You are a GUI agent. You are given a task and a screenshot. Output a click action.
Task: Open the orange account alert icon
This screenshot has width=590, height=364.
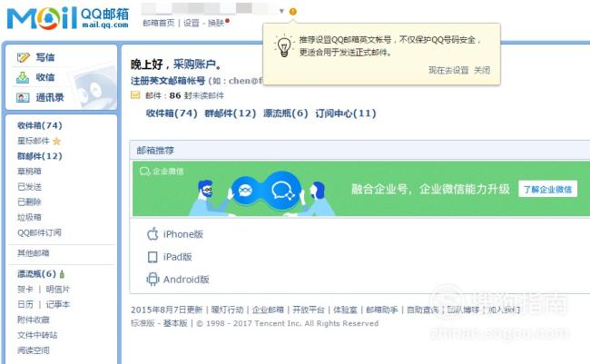pyautogui.click(x=293, y=12)
